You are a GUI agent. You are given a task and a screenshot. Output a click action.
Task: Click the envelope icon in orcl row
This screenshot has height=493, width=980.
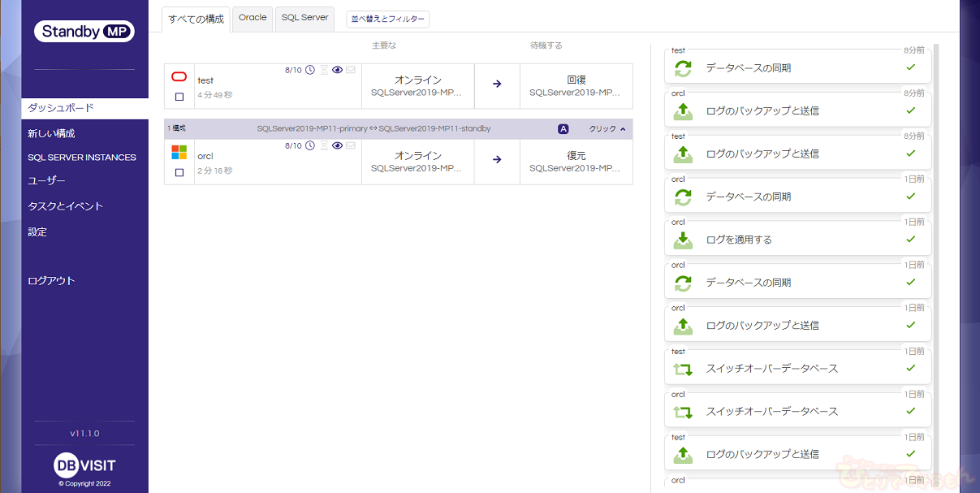[351, 146]
